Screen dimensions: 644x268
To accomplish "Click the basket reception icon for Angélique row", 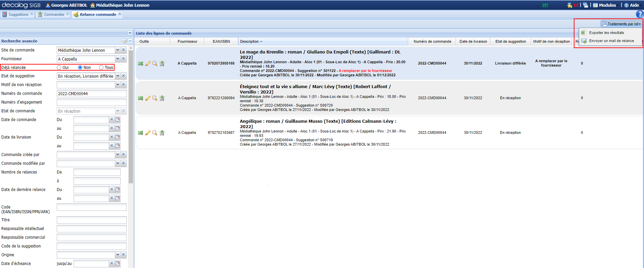I will point(162,133).
